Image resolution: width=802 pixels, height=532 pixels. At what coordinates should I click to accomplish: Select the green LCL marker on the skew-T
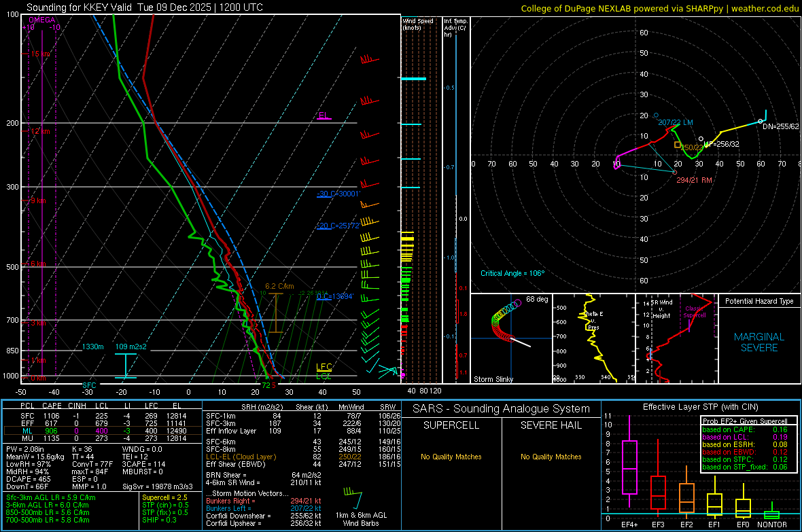coord(324,376)
